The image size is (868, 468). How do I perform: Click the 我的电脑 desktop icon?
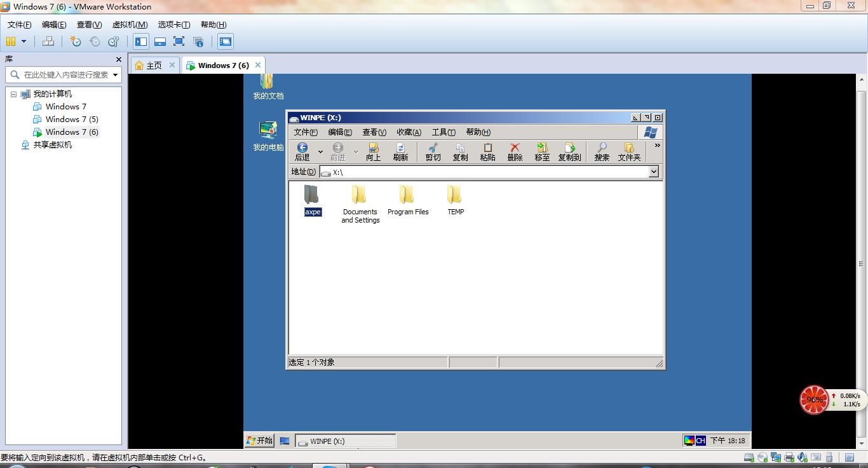coord(268,136)
